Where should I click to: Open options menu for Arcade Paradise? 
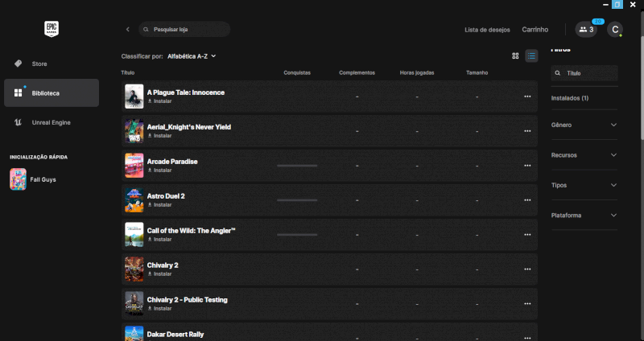(527, 166)
